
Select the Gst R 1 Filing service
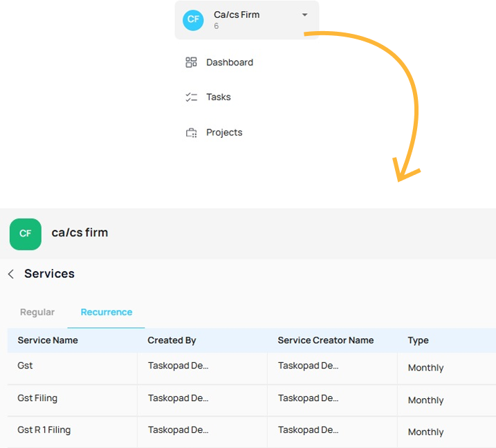pyautogui.click(x=44, y=430)
